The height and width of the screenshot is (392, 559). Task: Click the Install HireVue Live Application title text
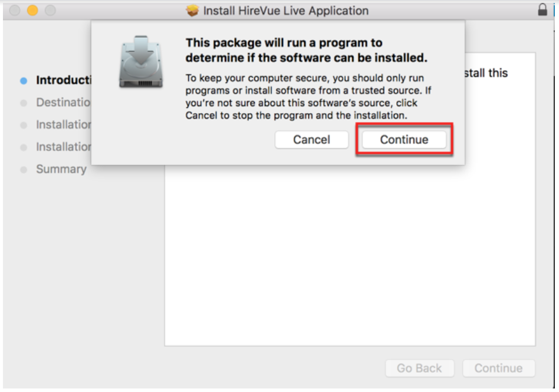pyautogui.click(x=286, y=11)
